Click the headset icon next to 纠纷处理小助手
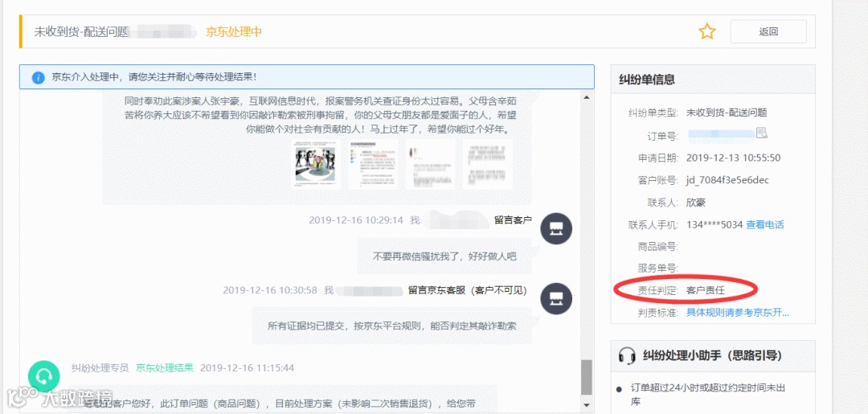This screenshot has height=414, width=868. click(x=627, y=355)
